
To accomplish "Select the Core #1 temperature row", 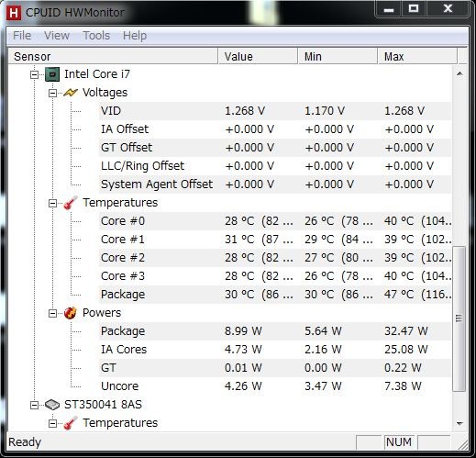I will pyautogui.click(x=275, y=240).
